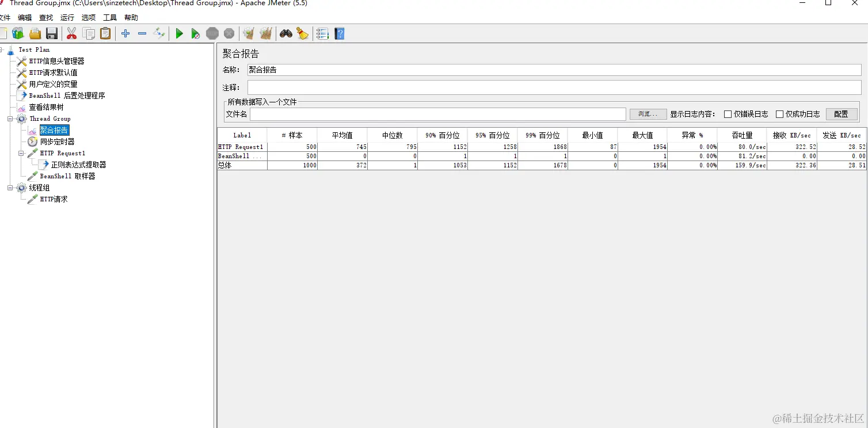Select HTTP信息头管理器 in the tree
Image resolution: width=868 pixels, height=428 pixels.
(x=56, y=61)
